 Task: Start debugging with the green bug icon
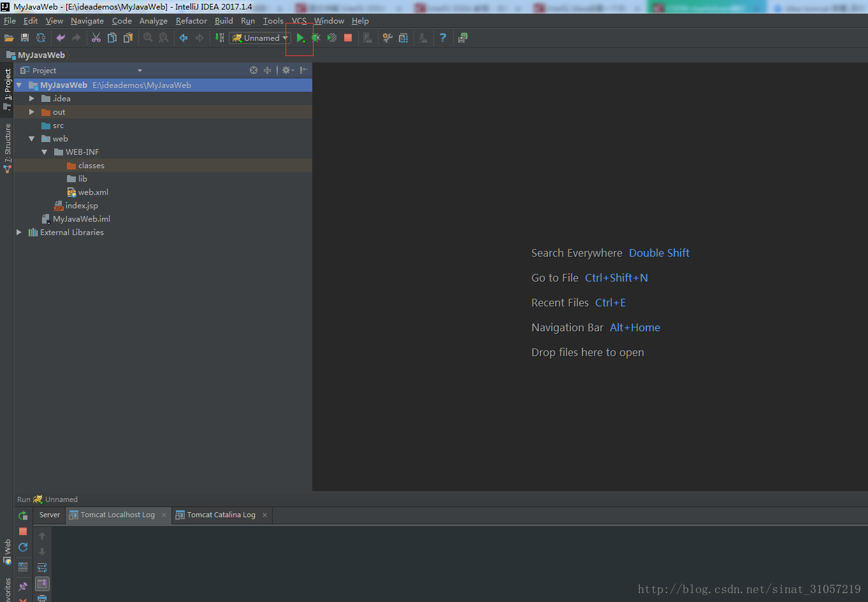[x=316, y=38]
